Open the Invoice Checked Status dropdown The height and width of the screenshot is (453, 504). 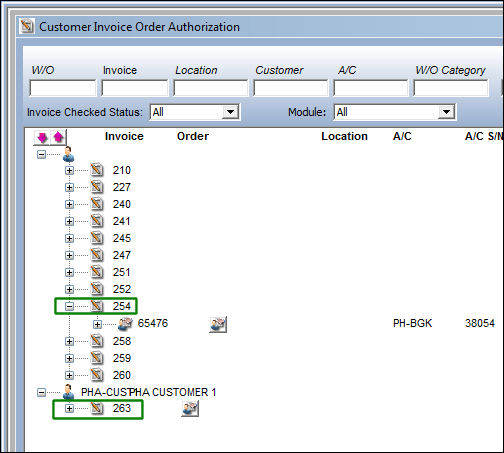[x=230, y=112]
